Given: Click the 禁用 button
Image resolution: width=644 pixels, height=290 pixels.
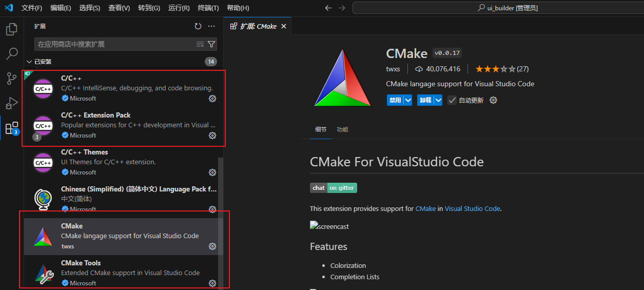Looking at the screenshot, I should tap(395, 100).
